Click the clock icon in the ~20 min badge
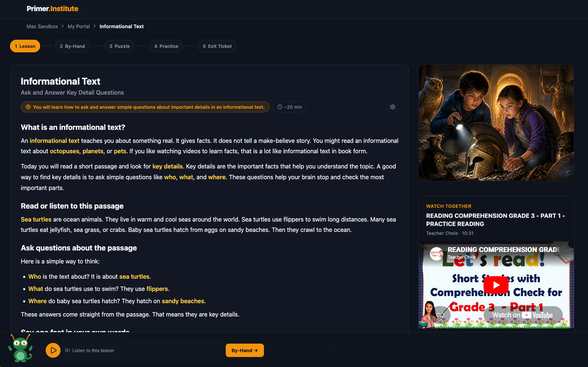Screen dimensions: 588x367 (x=280, y=107)
